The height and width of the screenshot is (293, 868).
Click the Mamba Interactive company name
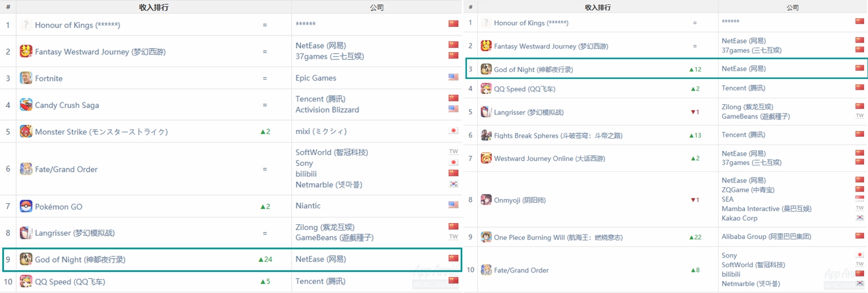coord(766,209)
